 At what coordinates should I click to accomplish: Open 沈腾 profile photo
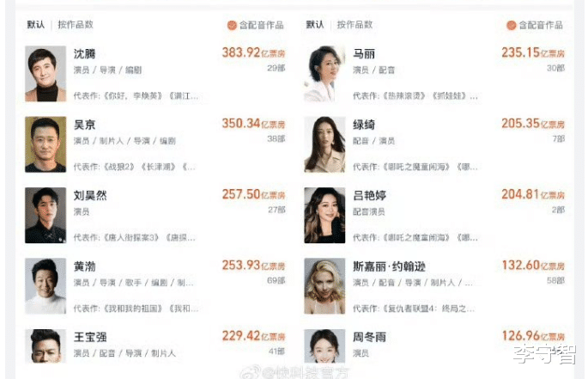click(x=45, y=74)
